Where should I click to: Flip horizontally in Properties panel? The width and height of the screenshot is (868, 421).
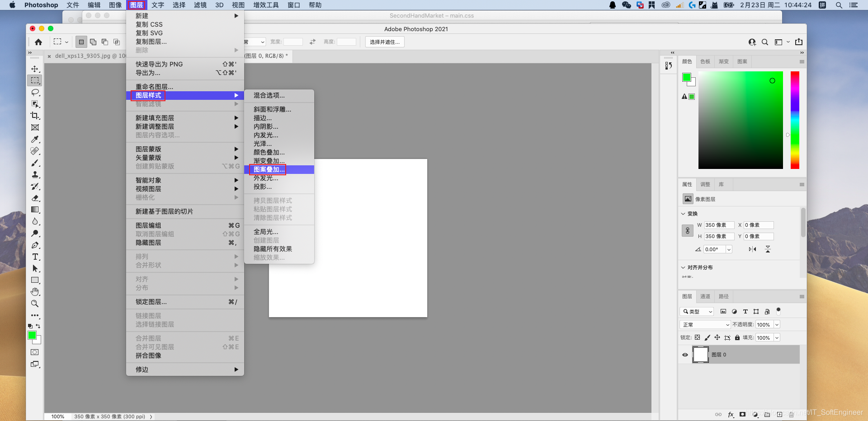pyautogui.click(x=752, y=249)
